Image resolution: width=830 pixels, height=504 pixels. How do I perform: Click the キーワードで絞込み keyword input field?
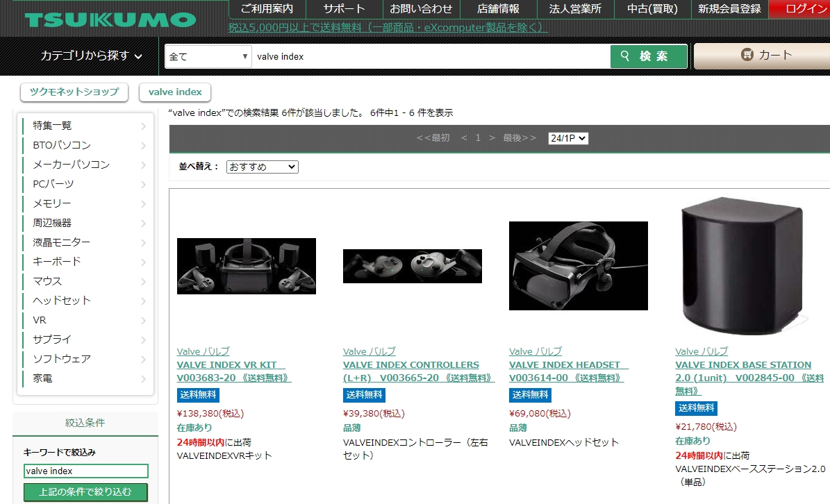pos(85,471)
